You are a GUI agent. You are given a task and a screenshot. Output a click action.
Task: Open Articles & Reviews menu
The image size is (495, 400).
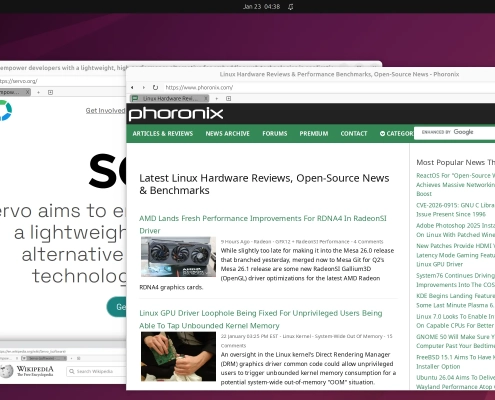163,133
